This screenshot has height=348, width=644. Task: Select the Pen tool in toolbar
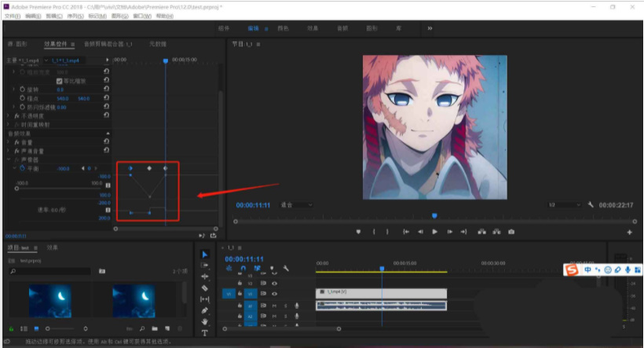click(205, 310)
